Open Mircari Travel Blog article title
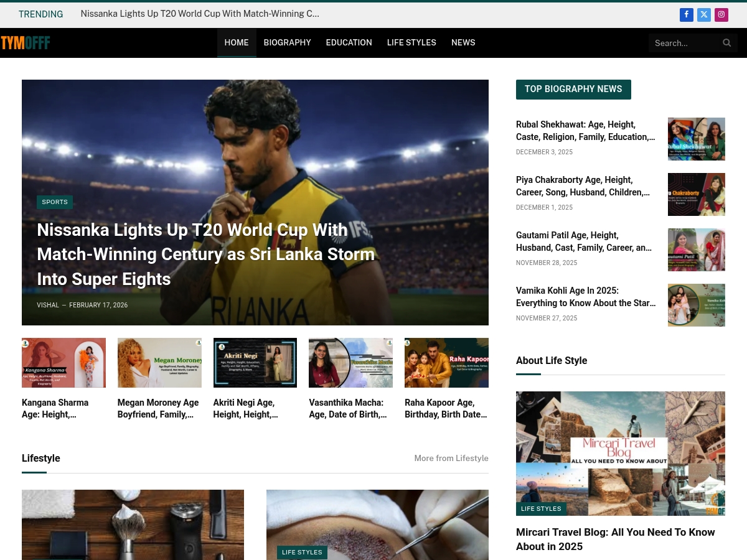The height and width of the screenshot is (560, 747). pyautogui.click(x=616, y=539)
